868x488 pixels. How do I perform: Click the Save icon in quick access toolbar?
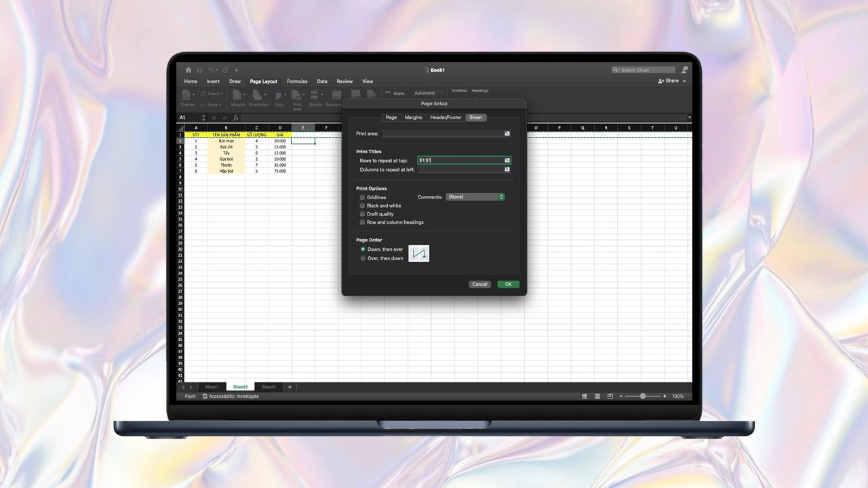(x=199, y=70)
